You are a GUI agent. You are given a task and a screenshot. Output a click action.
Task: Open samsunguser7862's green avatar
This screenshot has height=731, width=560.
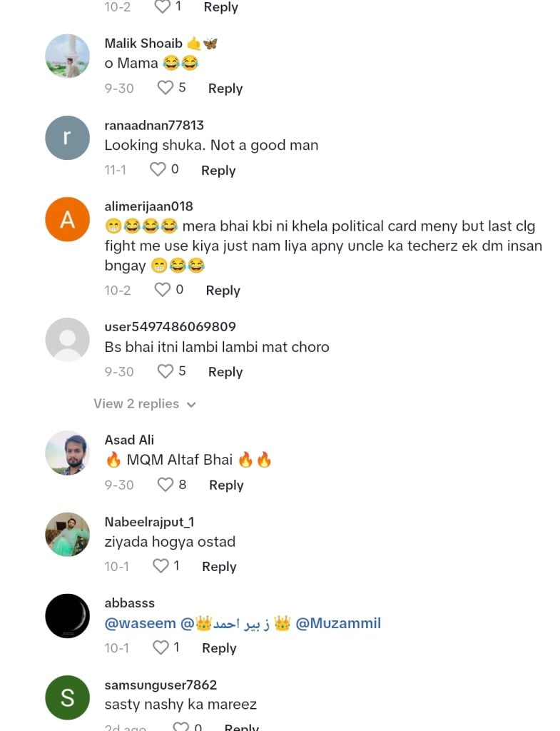pyautogui.click(x=67, y=697)
